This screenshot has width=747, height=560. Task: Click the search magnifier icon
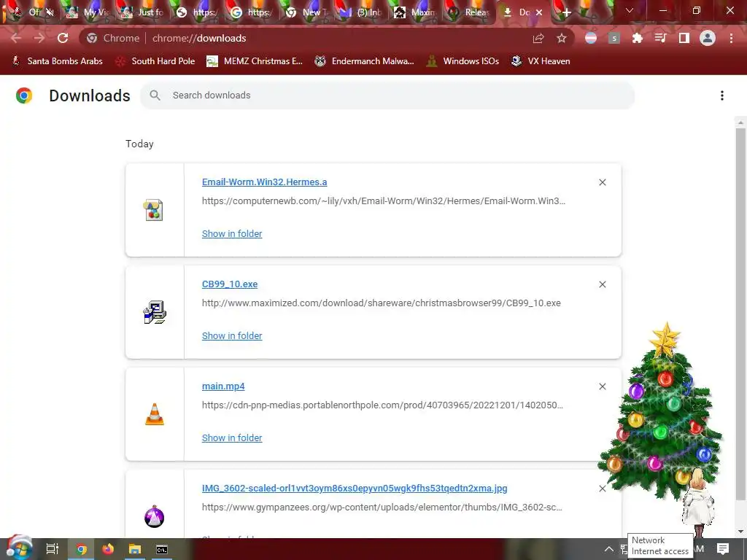[x=155, y=96]
